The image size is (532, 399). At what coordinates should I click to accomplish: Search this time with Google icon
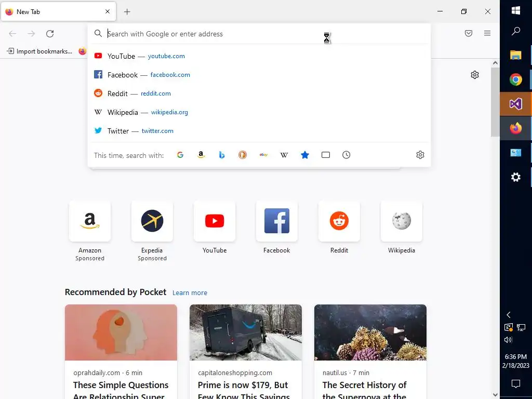click(180, 155)
